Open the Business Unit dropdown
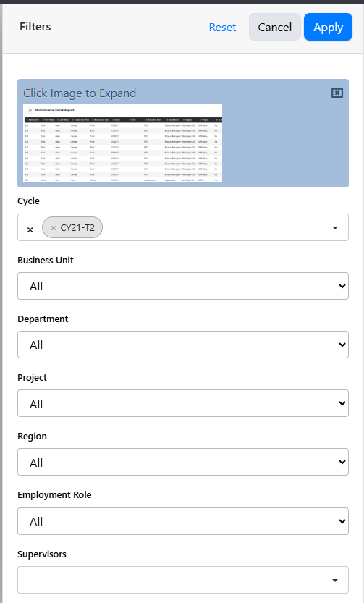 [183, 286]
